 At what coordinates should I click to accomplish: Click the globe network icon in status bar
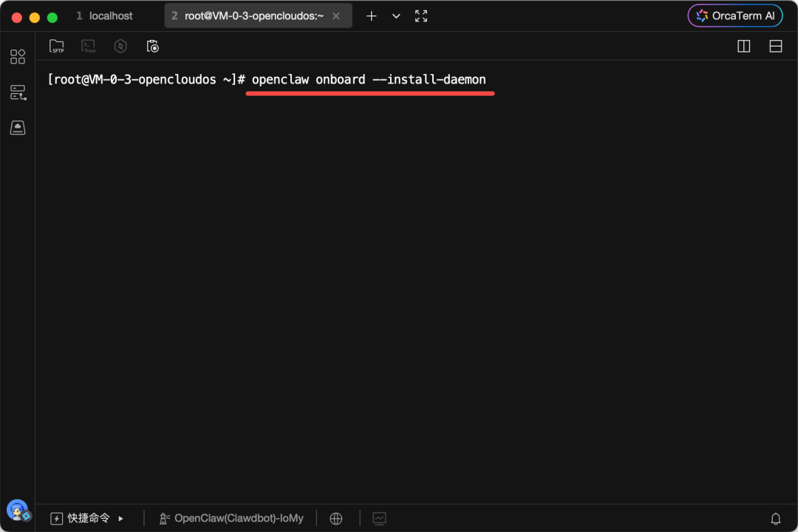click(336, 518)
